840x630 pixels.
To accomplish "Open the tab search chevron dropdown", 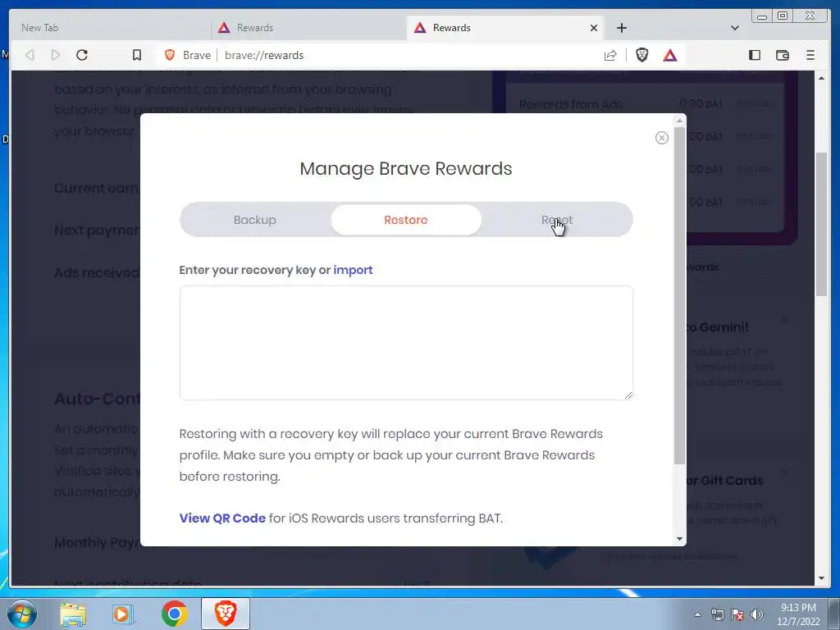I will (735, 28).
